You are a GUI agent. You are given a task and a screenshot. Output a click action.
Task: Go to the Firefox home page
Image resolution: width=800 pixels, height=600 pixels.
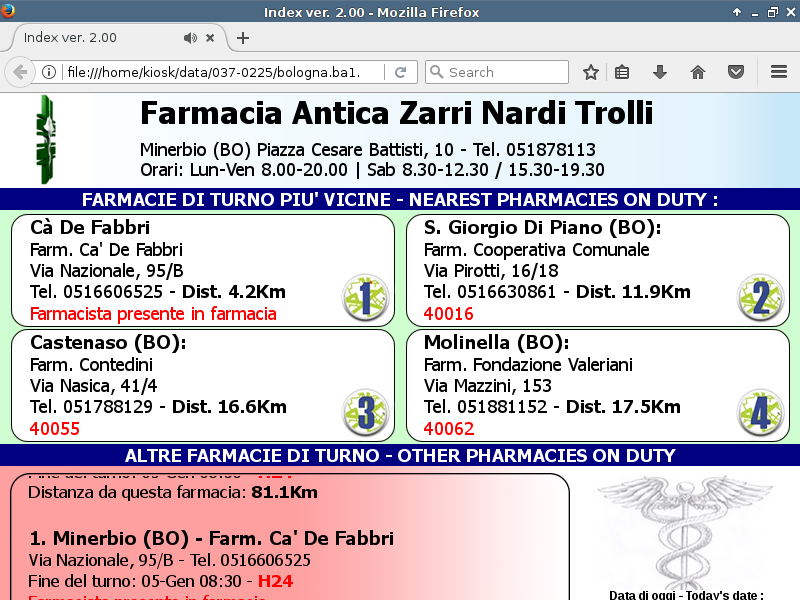(698, 72)
